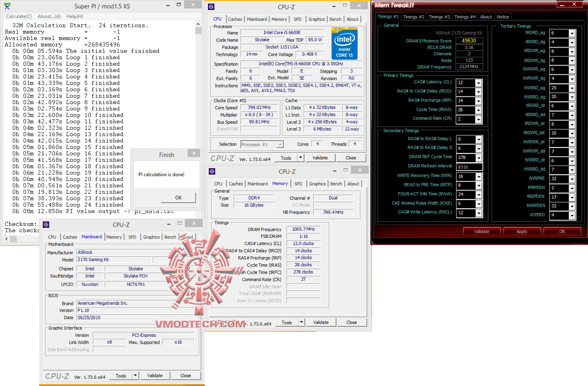Open the READ to PRE Time (tRTP) dropdown

(x=478, y=186)
